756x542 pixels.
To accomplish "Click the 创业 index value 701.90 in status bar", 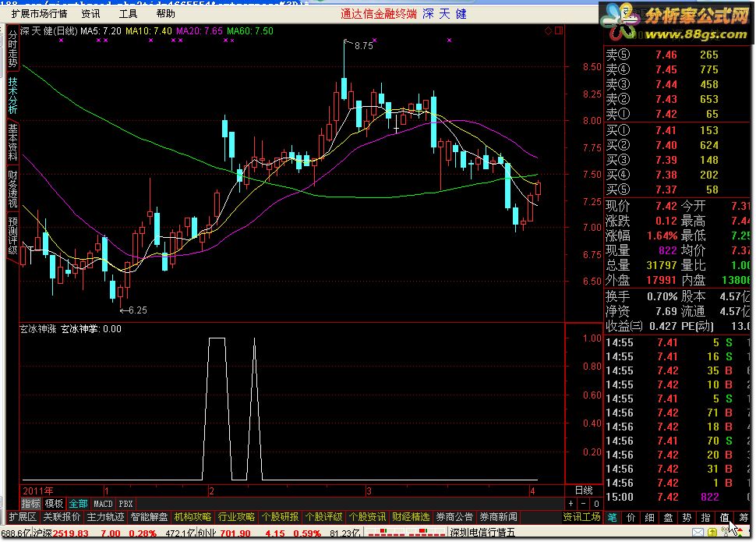I will pos(235,533).
